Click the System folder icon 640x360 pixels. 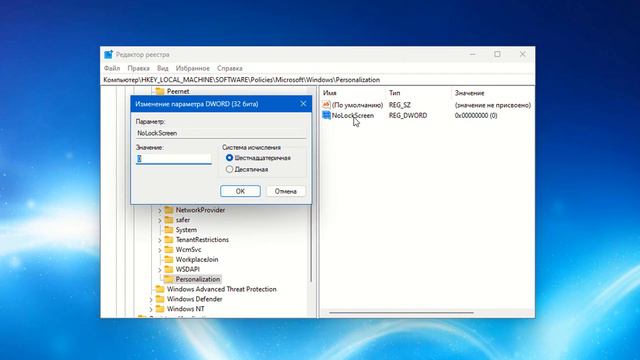[169, 229]
